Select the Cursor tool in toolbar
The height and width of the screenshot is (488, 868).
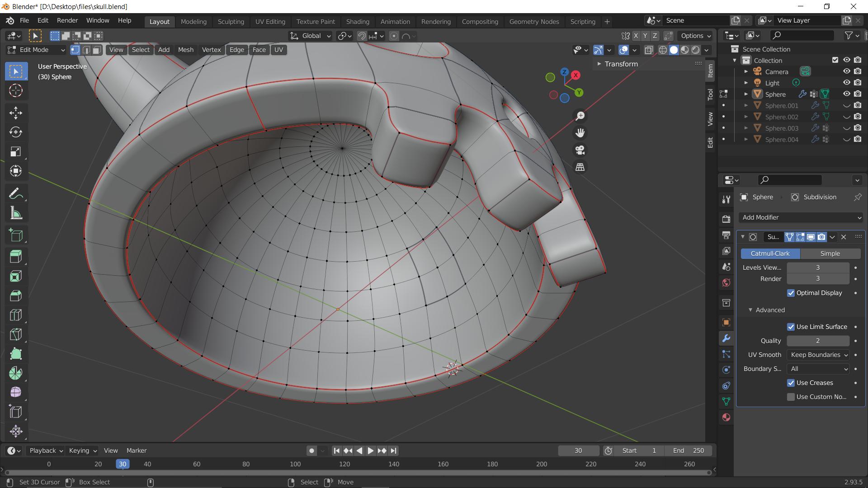coord(16,91)
